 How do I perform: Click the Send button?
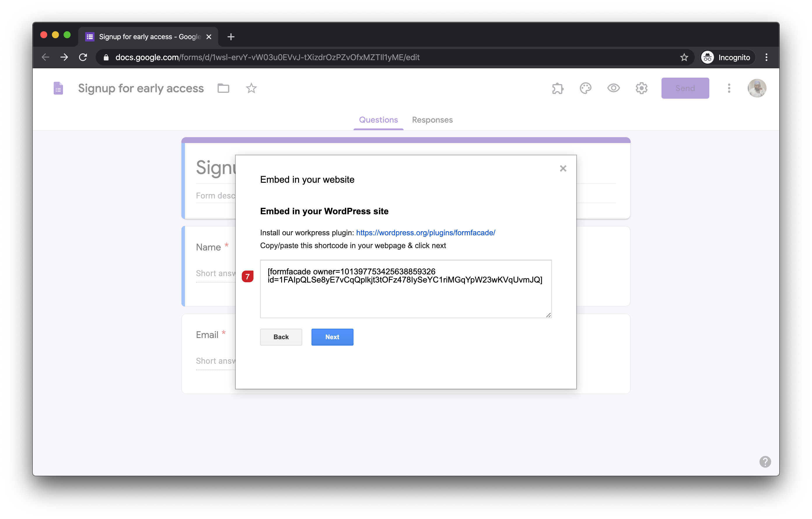685,88
